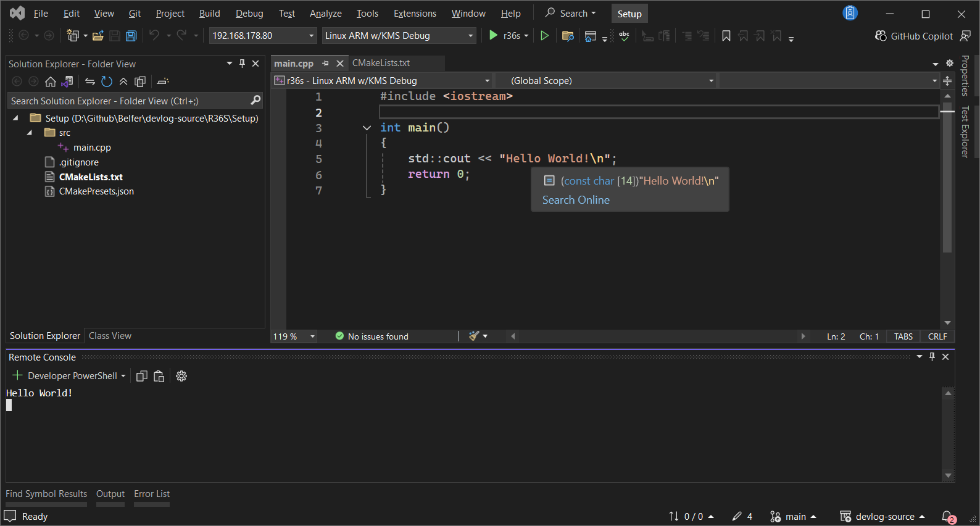Viewport: 980px width, 526px height.
Task: Click the code cleanup broom icon
Action: pos(473,336)
